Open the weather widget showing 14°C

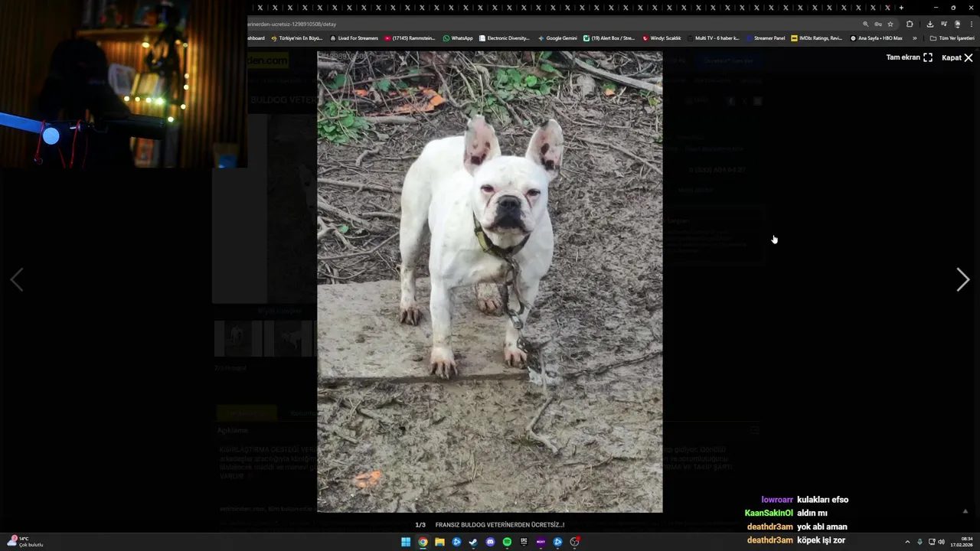pyautogui.click(x=24, y=542)
